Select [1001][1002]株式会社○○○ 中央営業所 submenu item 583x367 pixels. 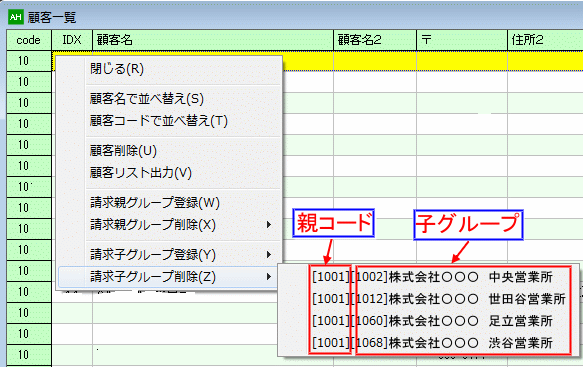point(428,277)
